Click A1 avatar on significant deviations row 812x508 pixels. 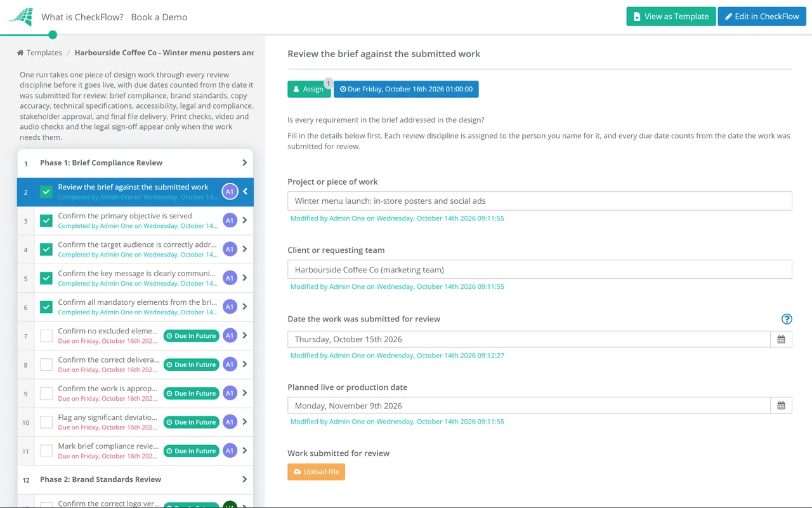(x=230, y=422)
